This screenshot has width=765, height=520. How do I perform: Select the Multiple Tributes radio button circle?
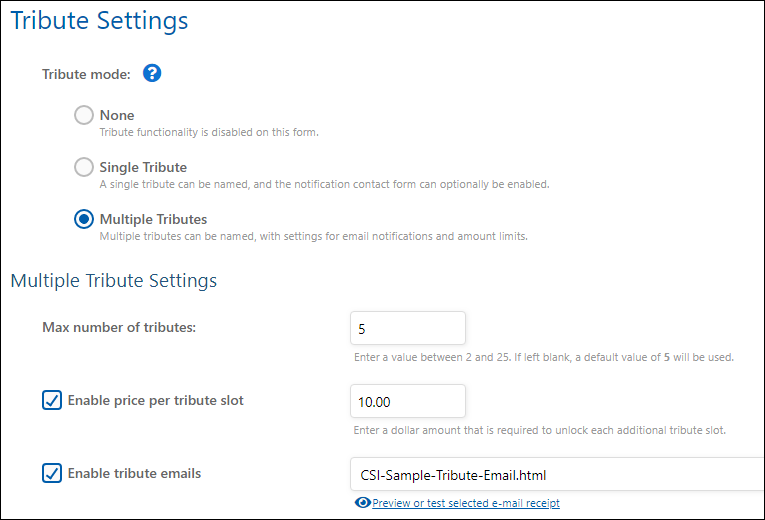click(84, 219)
